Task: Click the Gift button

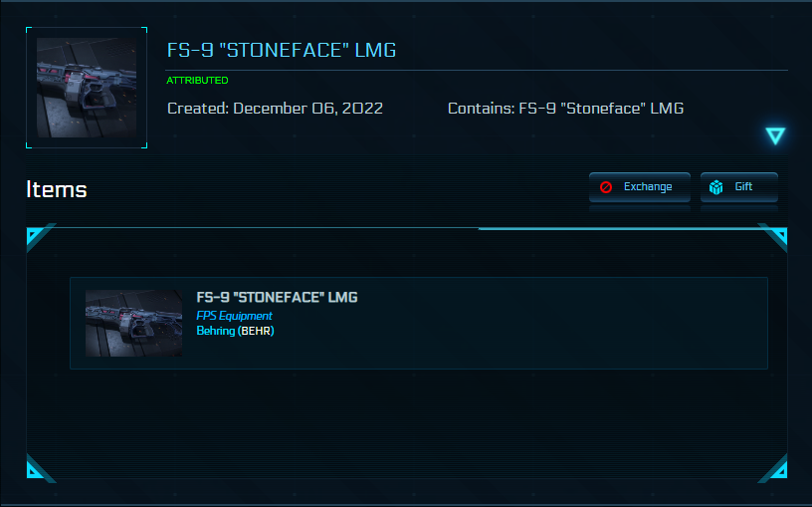Action: click(738, 187)
